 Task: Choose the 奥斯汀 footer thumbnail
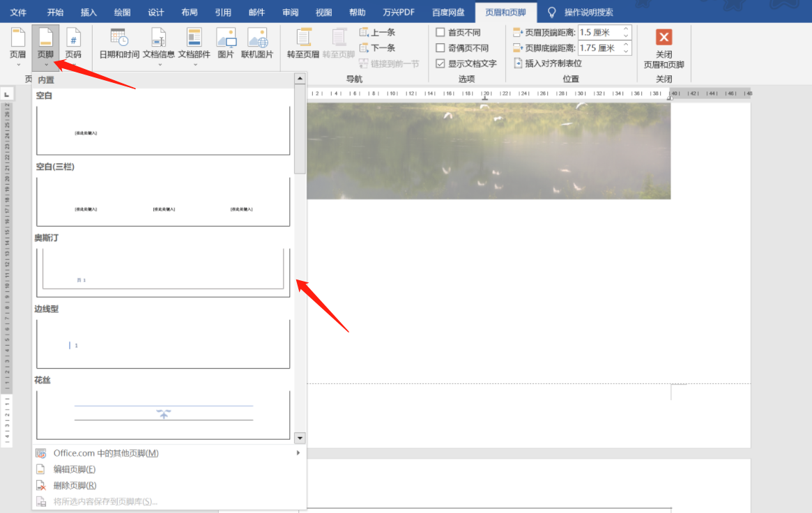(x=163, y=273)
